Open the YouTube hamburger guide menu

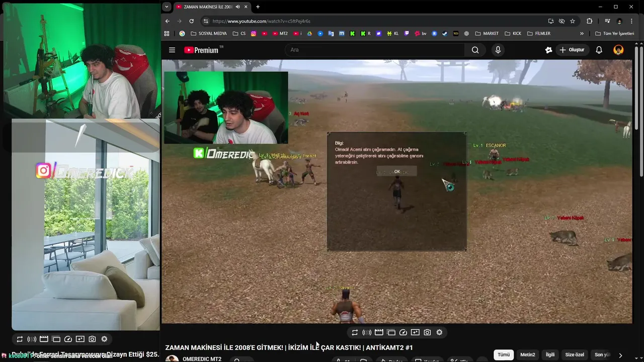click(172, 50)
